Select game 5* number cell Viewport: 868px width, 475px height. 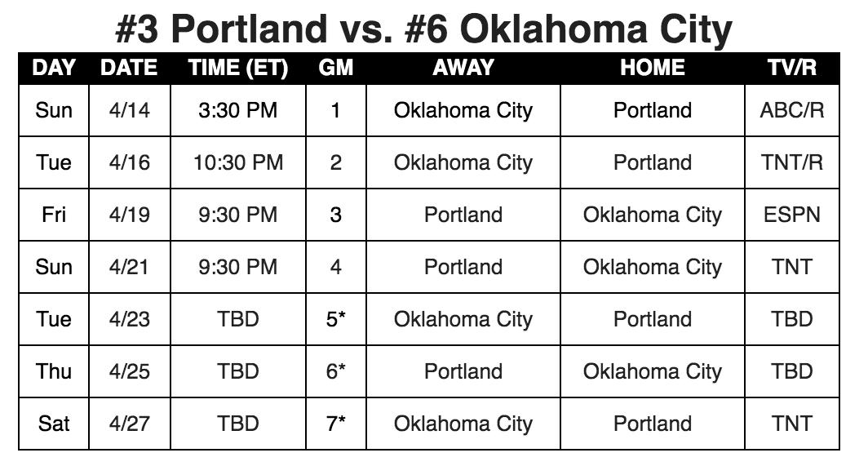(335, 319)
